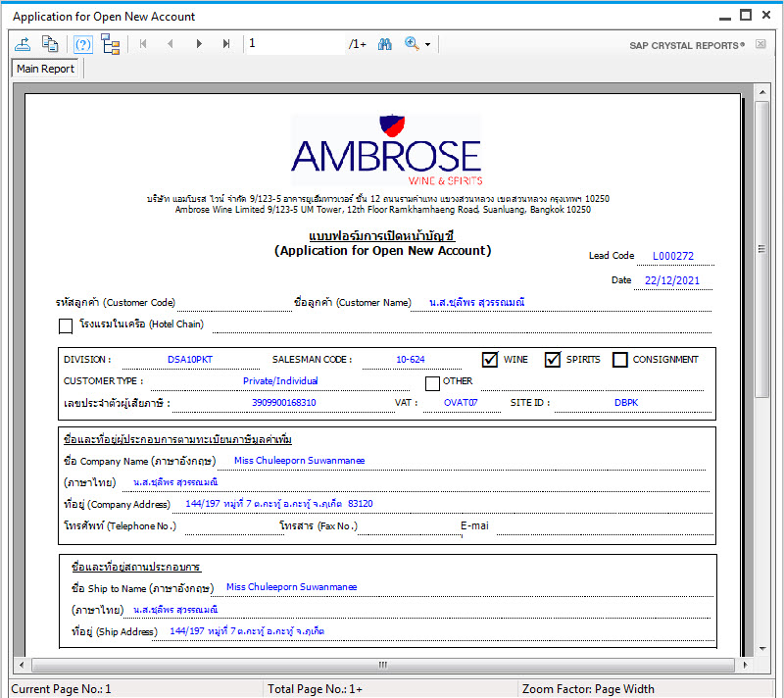Select the Main Report tab

(45, 69)
